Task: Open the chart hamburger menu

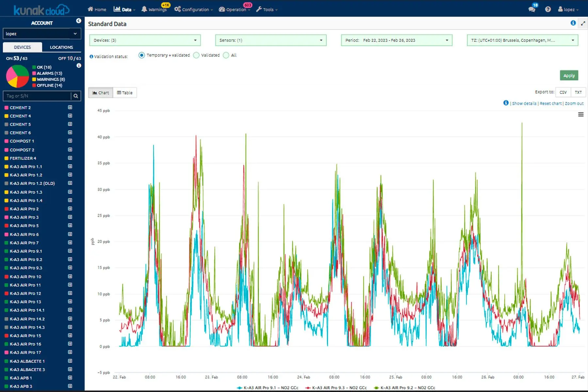Action: pyautogui.click(x=581, y=114)
